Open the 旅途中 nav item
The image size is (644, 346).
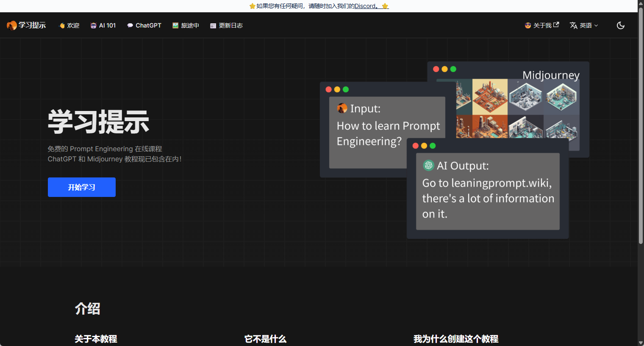pos(186,25)
